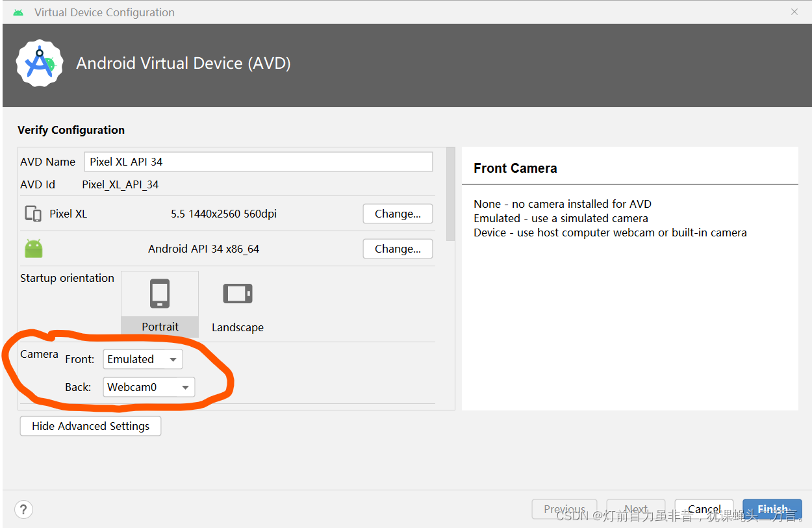Click Hide Advanced Settings button

pyautogui.click(x=90, y=426)
